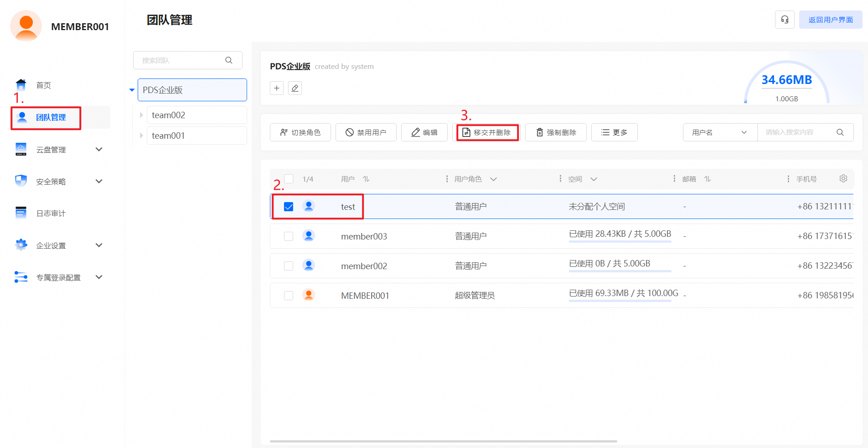Select team002 in the team tree
Screen dimensions: 868x448
pyautogui.click(x=197, y=115)
